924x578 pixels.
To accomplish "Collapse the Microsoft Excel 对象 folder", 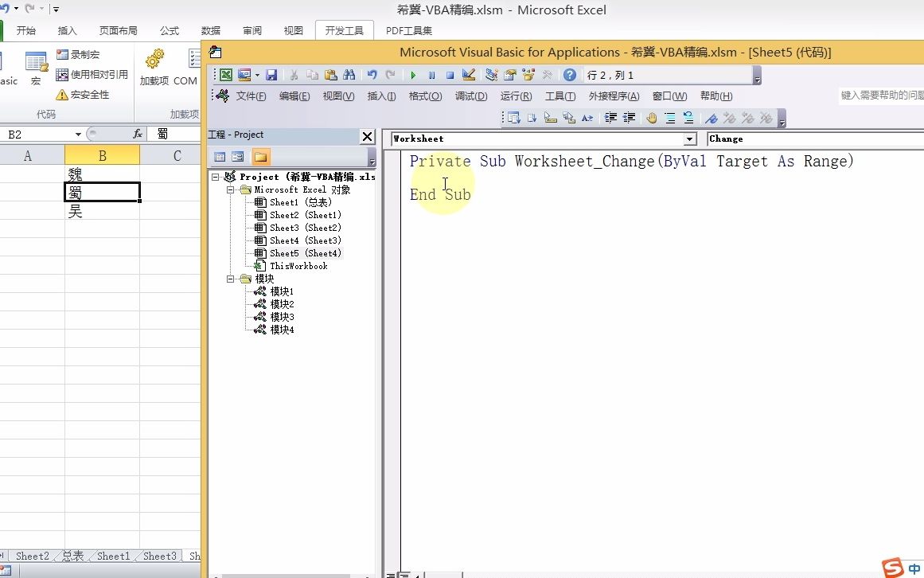I will [x=230, y=189].
